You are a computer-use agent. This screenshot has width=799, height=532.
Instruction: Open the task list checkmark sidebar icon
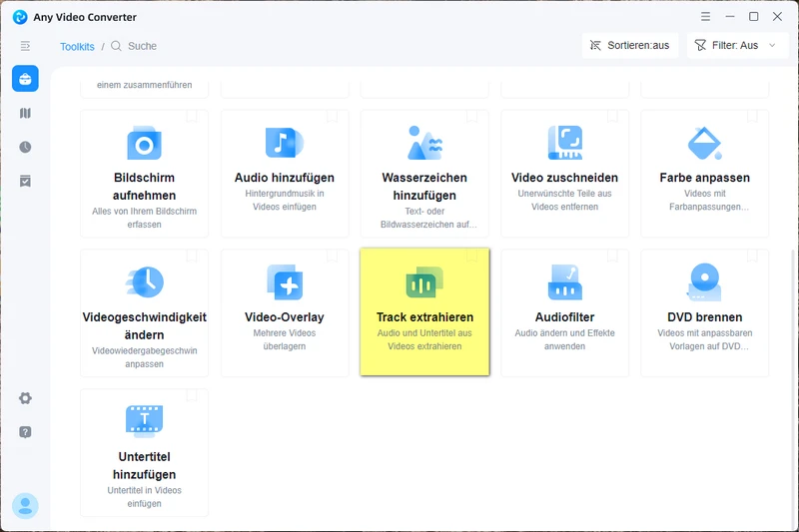(26, 182)
